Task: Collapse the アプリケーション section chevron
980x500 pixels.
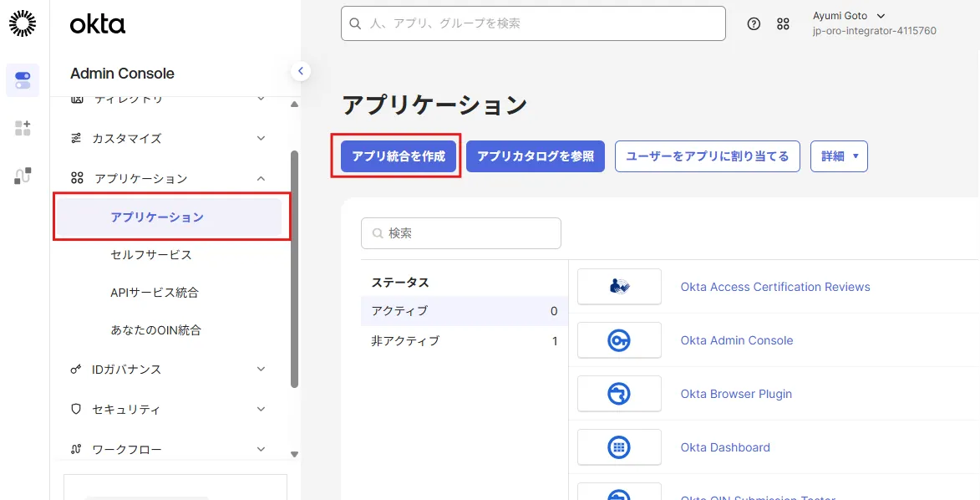Action: 262,178
